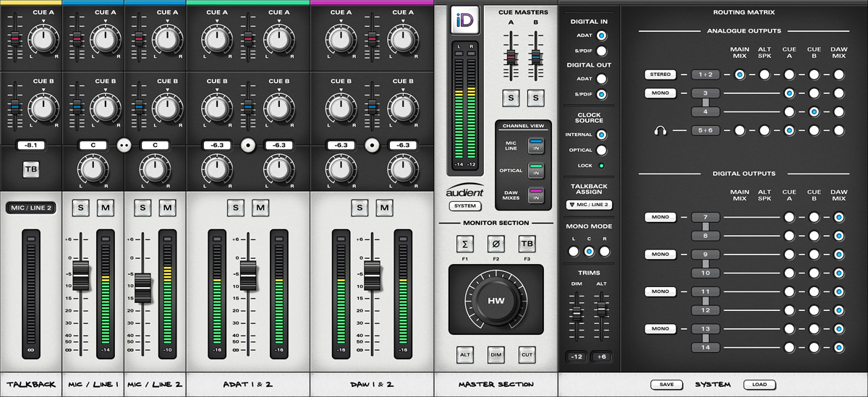The image size is (868, 397).
Task: Toggle the ADAT 1 & 2 stereo link
Action: [247, 145]
